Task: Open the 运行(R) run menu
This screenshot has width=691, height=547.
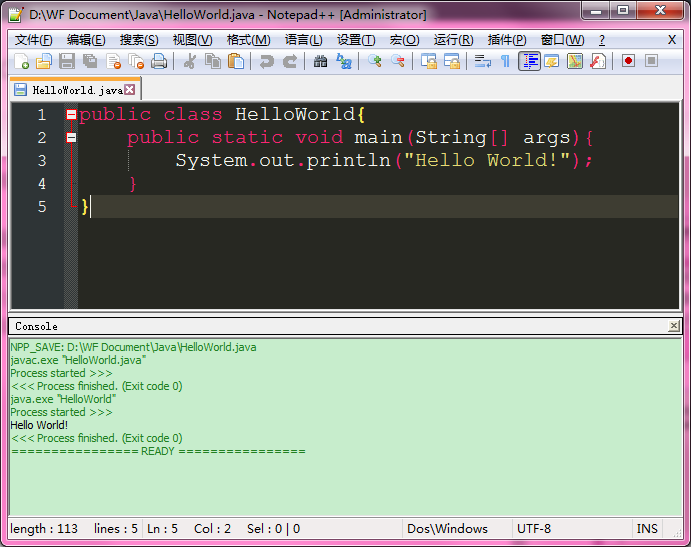Action: point(453,40)
